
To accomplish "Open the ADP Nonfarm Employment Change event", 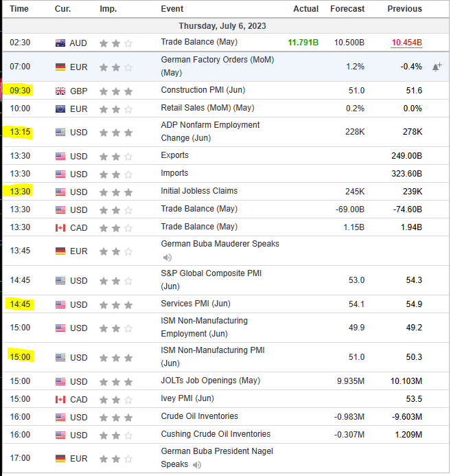I will click(210, 131).
